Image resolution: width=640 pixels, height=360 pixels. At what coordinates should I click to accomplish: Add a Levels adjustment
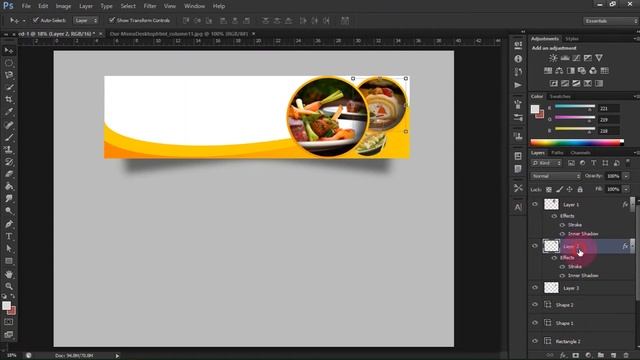pos(565,58)
